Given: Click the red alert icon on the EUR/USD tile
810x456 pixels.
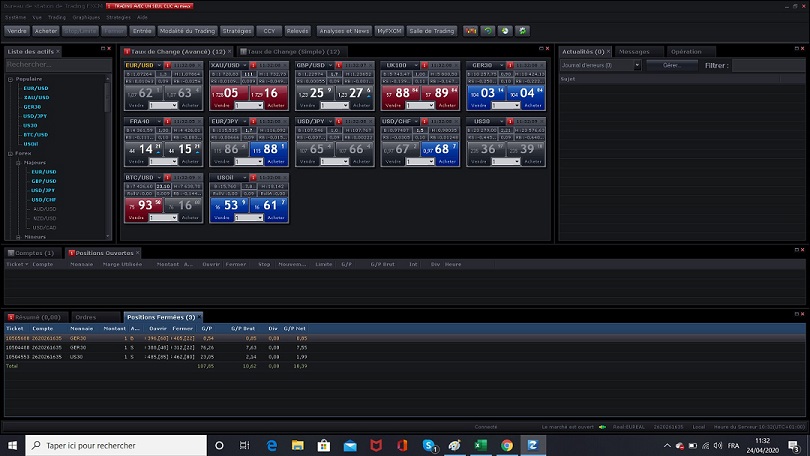Looking at the screenshot, I should coord(166,65).
